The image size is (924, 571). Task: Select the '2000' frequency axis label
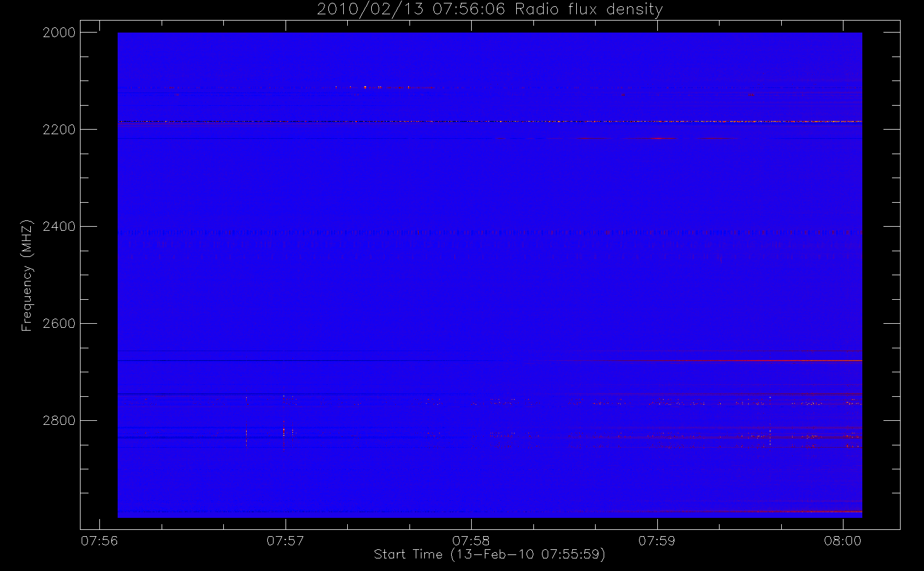(59, 33)
